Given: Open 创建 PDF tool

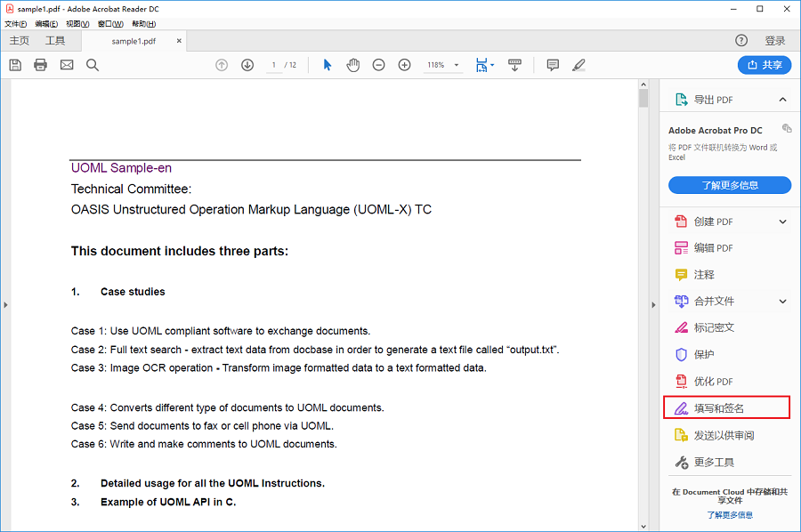Looking at the screenshot, I should click(x=713, y=222).
